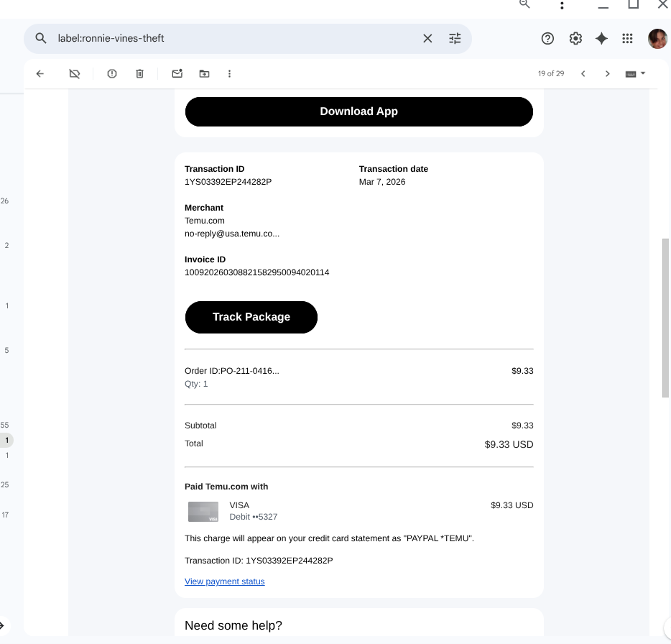The image size is (671, 644).
Task: Mark the email as unread
Action: (x=177, y=73)
